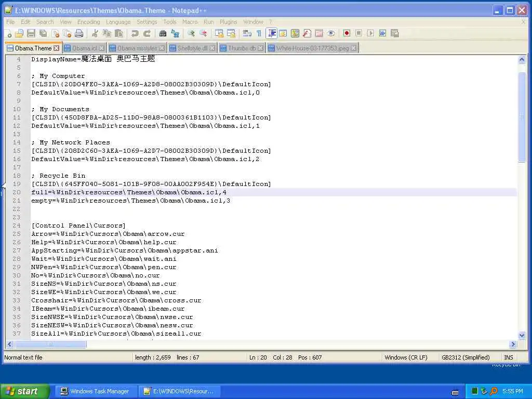
Task: Click the taskbar clock showing 5:55 PM
Action: (512, 391)
